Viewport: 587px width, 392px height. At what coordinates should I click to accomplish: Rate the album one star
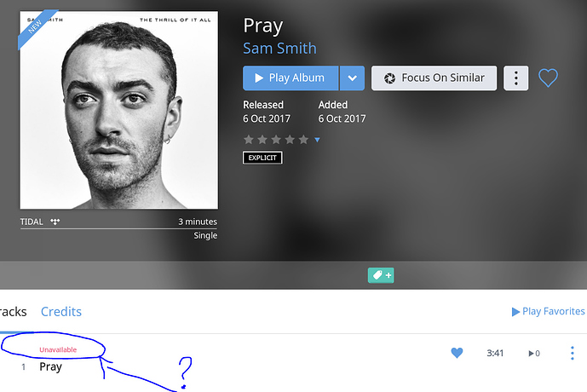(x=249, y=140)
